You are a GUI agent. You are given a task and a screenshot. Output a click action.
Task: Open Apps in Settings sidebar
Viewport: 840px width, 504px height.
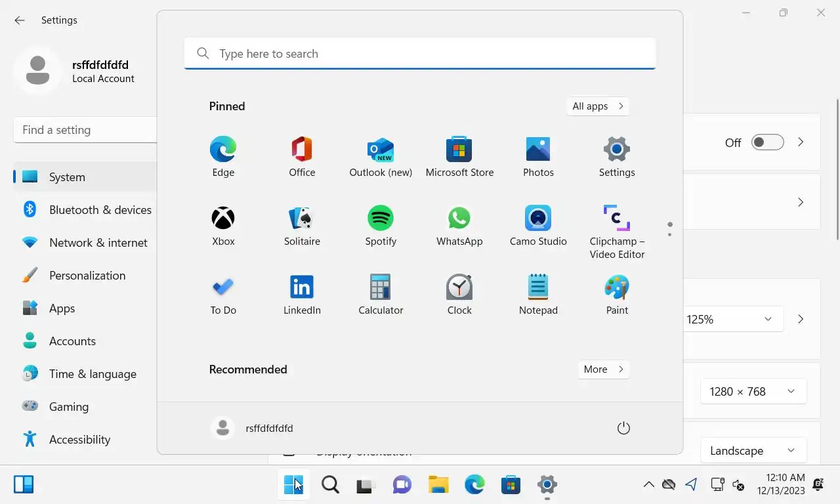85,308
